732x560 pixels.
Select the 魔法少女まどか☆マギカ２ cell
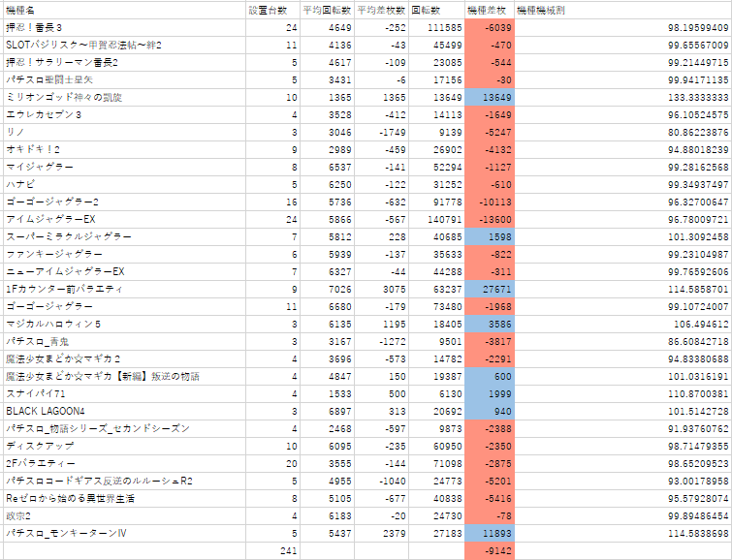click(x=124, y=359)
